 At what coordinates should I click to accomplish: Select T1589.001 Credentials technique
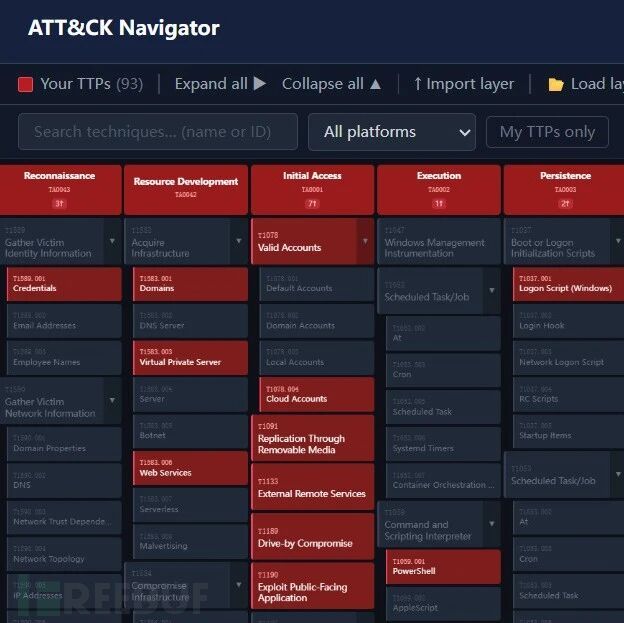(64, 284)
